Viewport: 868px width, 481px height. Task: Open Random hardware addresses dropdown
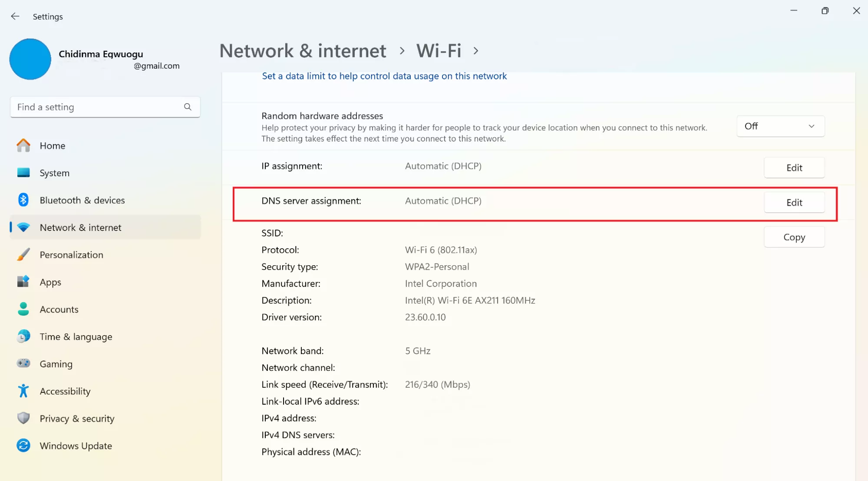pos(780,126)
